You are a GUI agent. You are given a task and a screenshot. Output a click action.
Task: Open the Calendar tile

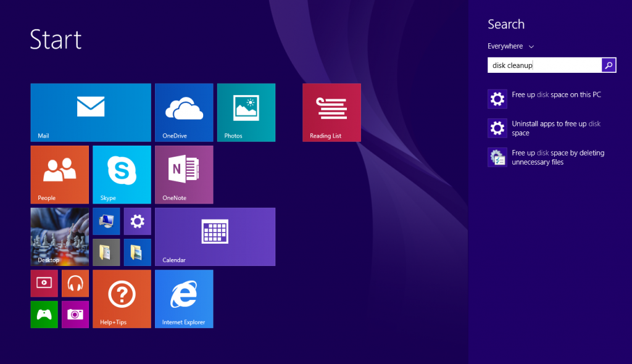215,237
